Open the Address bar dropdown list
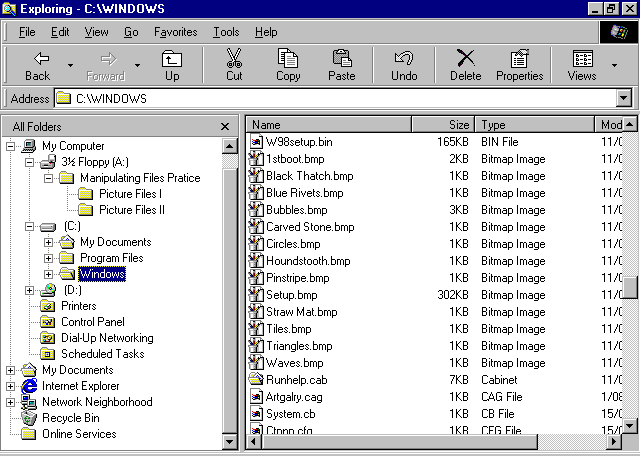 pyautogui.click(x=624, y=98)
